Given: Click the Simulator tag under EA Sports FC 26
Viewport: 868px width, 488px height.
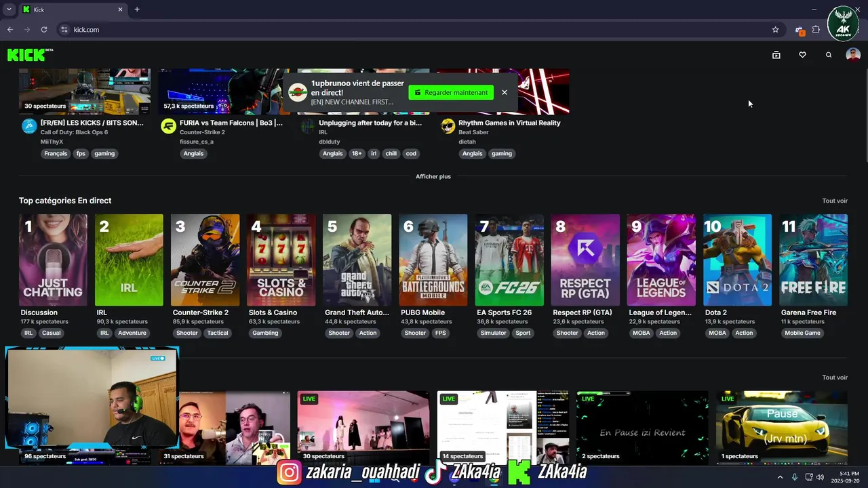Looking at the screenshot, I should (x=494, y=333).
